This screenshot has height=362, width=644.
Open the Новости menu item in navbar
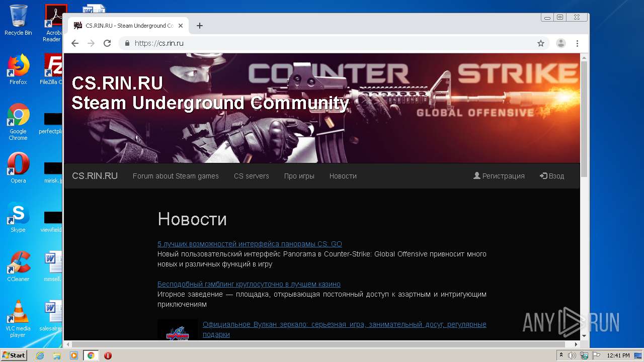point(343,176)
